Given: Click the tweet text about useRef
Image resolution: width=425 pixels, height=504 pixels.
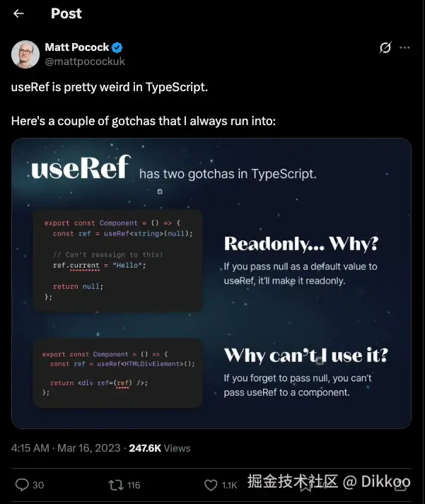Looking at the screenshot, I should coord(110,88).
